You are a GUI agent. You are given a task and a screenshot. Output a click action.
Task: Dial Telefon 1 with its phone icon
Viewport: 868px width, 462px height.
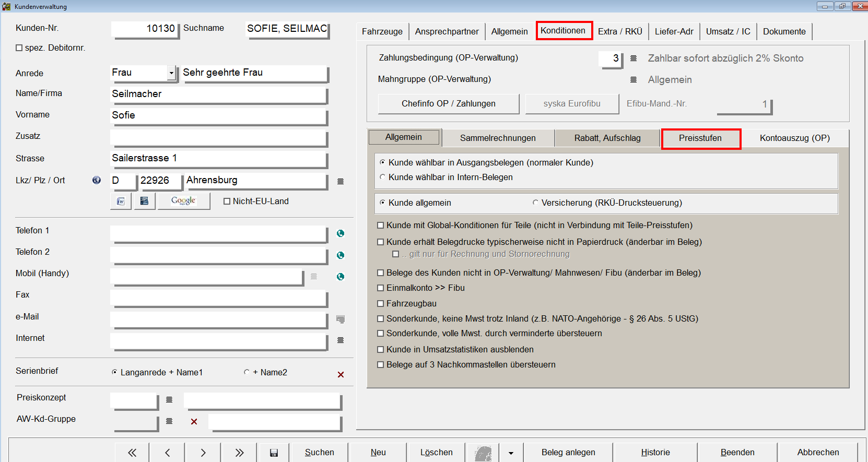pyautogui.click(x=341, y=233)
